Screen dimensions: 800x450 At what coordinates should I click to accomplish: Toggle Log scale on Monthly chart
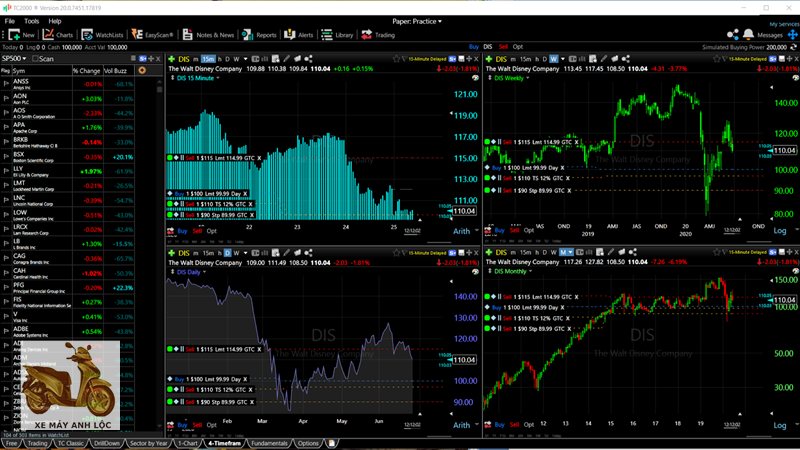(780, 425)
